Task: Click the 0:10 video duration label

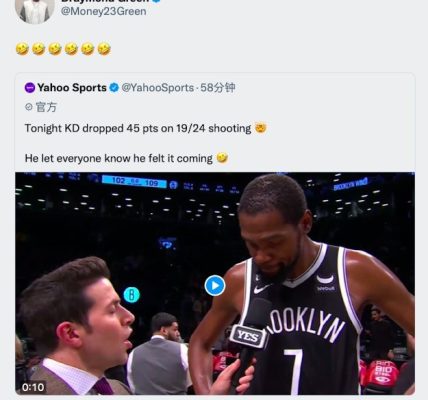Action: pos(33,387)
